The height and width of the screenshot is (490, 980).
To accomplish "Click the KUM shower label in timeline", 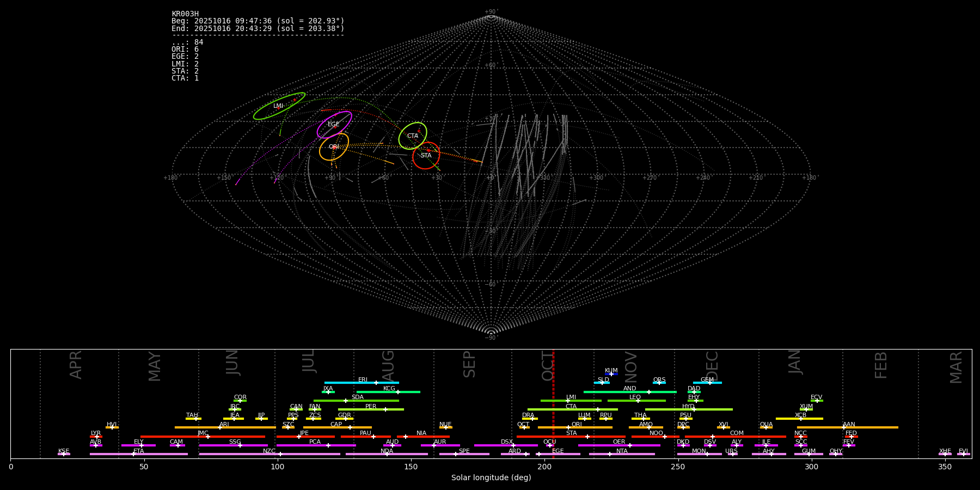I will click(611, 371).
